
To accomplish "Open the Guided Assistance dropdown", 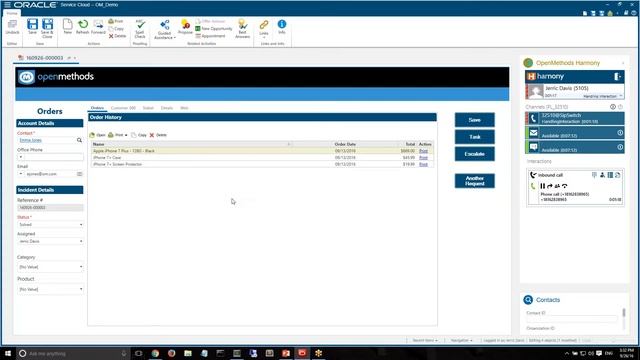I will tap(164, 30).
